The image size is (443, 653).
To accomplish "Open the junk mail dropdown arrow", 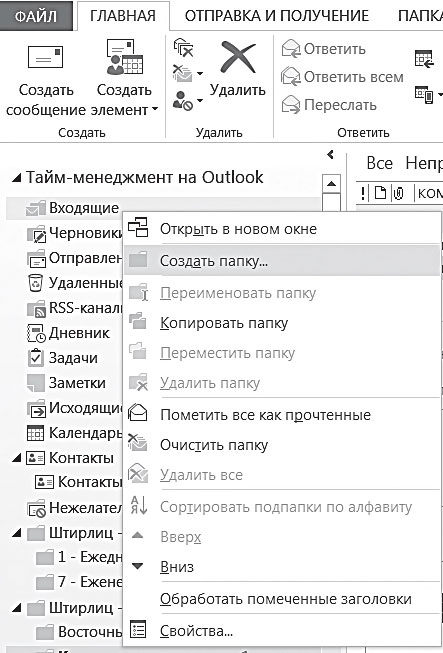I will (x=200, y=100).
